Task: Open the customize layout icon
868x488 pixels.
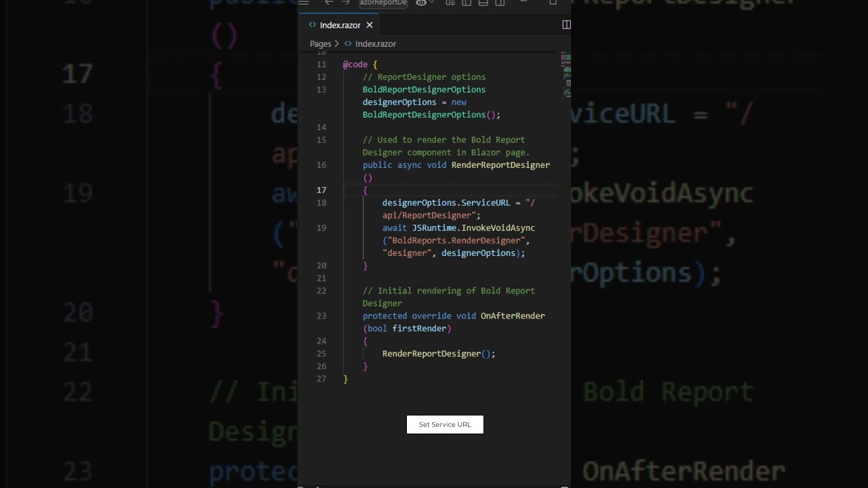Action: [450, 3]
